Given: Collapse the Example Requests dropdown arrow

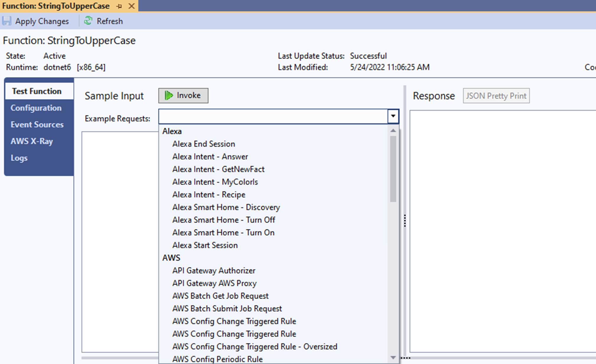Looking at the screenshot, I should point(393,116).
